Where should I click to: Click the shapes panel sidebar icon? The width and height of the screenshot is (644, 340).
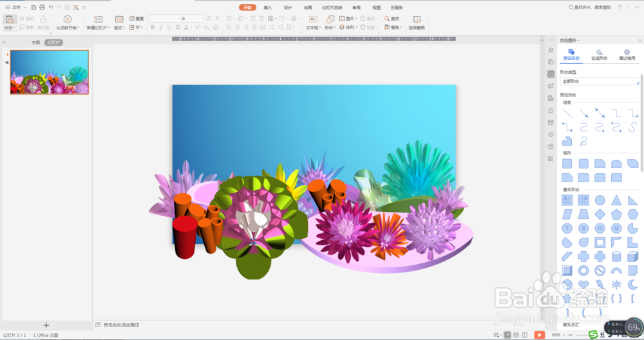coord(551,74)
